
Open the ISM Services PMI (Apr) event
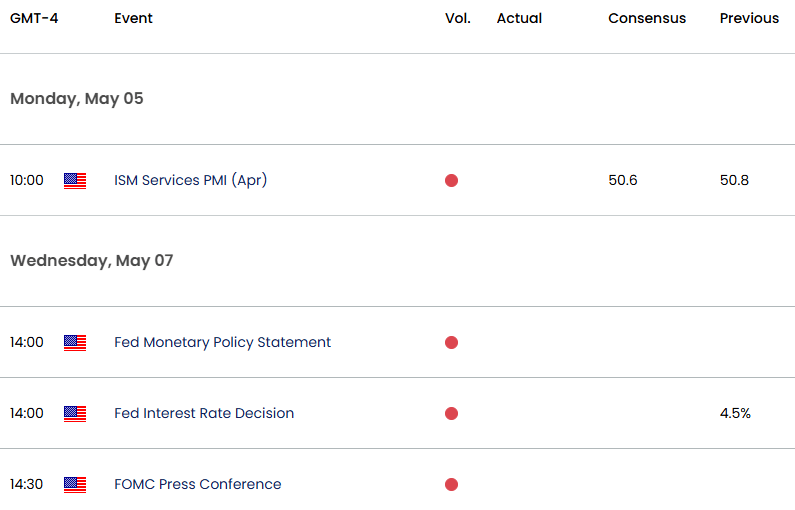click(x=191, y=180)
